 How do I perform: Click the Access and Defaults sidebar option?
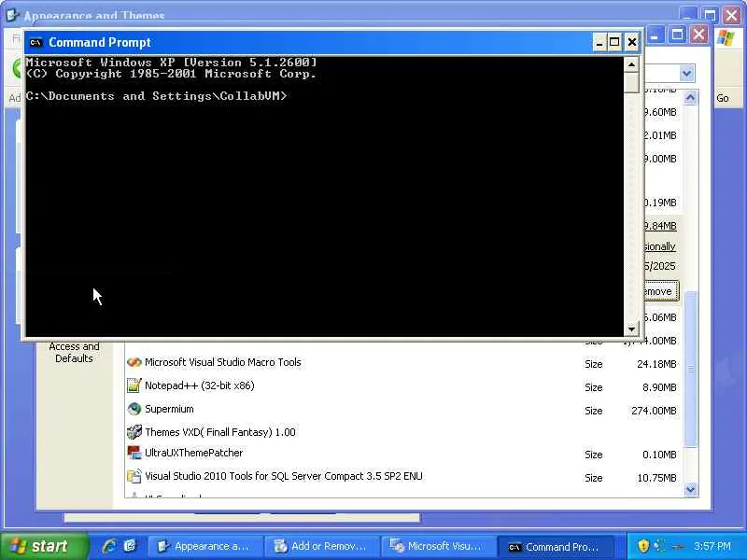[74, 353]
